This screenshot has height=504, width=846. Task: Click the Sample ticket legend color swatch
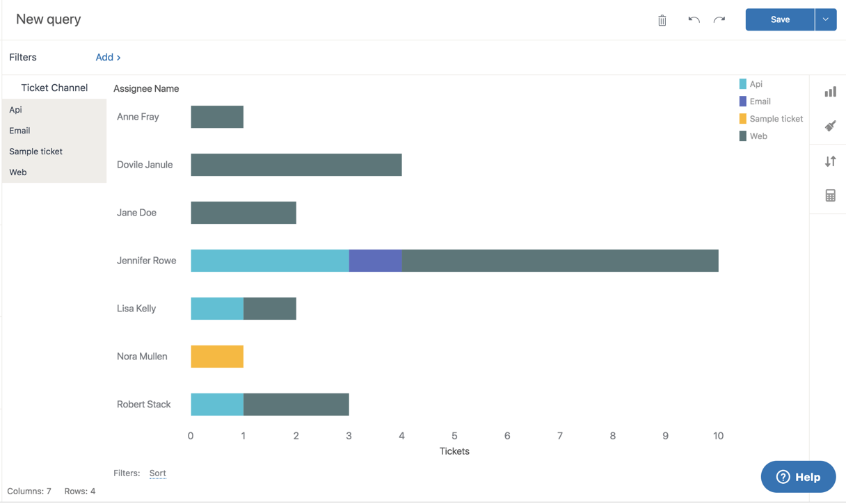coord(742,118)
